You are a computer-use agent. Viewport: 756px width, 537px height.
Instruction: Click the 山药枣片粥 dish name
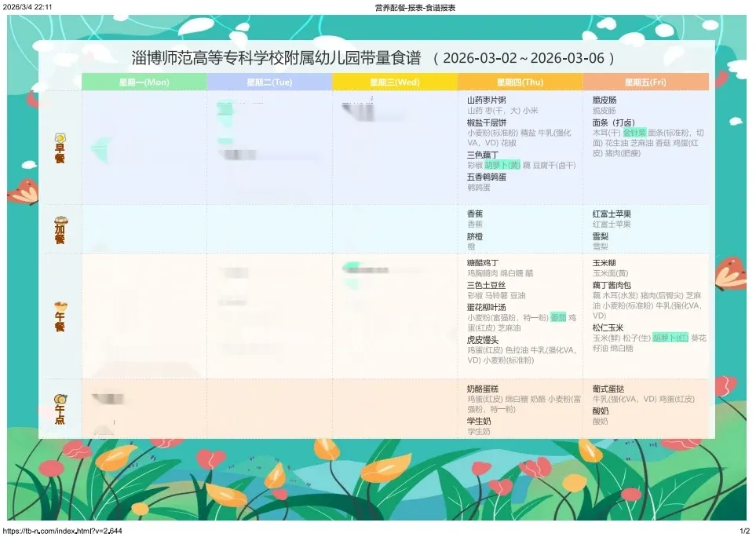487,100
